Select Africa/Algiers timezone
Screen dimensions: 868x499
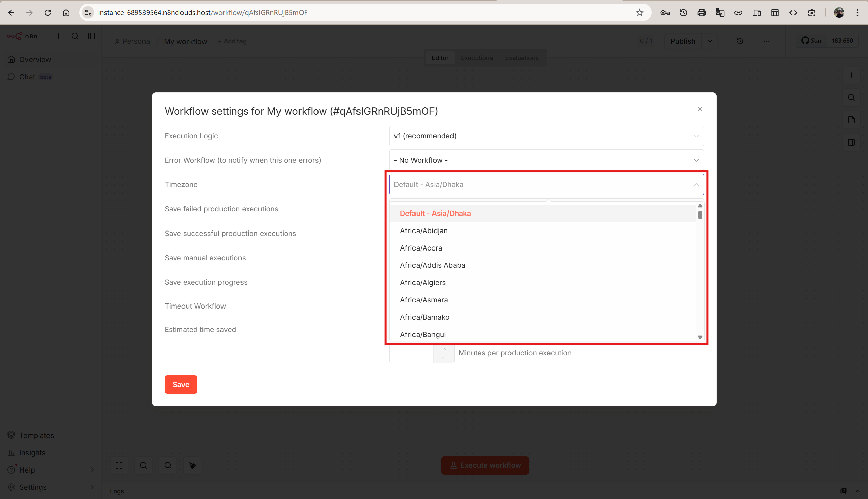click(x=543, y=282)
